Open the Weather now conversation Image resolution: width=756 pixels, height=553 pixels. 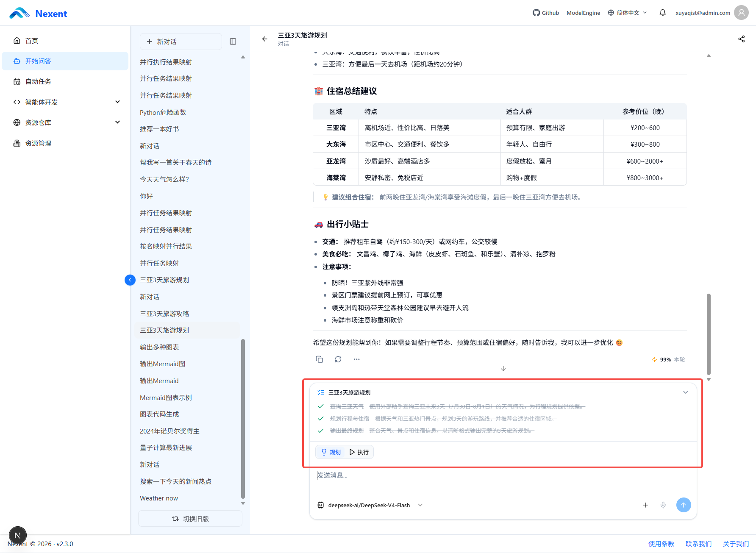(187, 498)
